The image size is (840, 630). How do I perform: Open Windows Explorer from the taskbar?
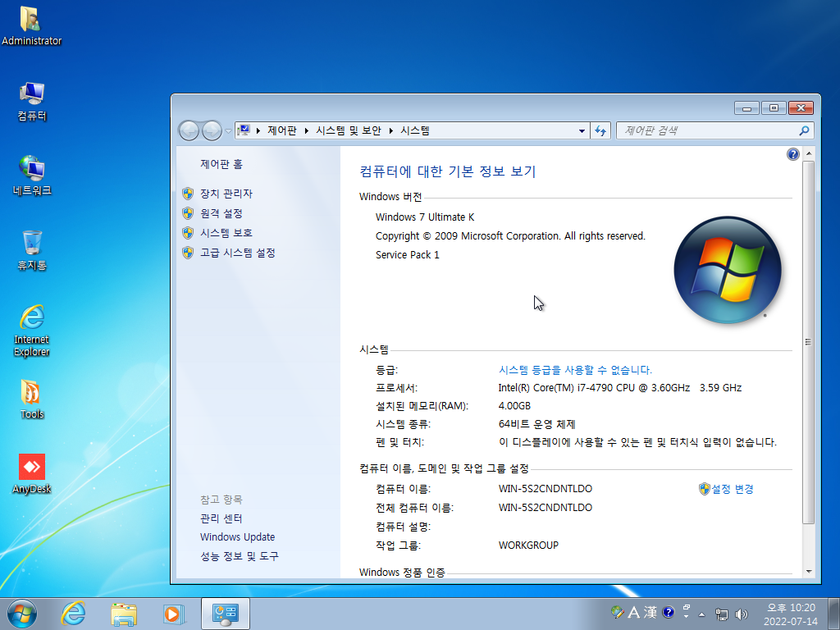click(124, 614)
